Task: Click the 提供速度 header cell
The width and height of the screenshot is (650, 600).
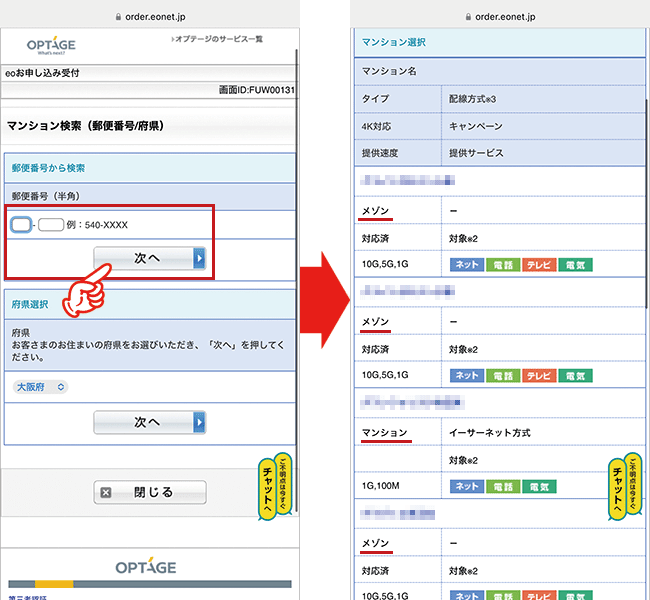Action: tap(398, 153)
